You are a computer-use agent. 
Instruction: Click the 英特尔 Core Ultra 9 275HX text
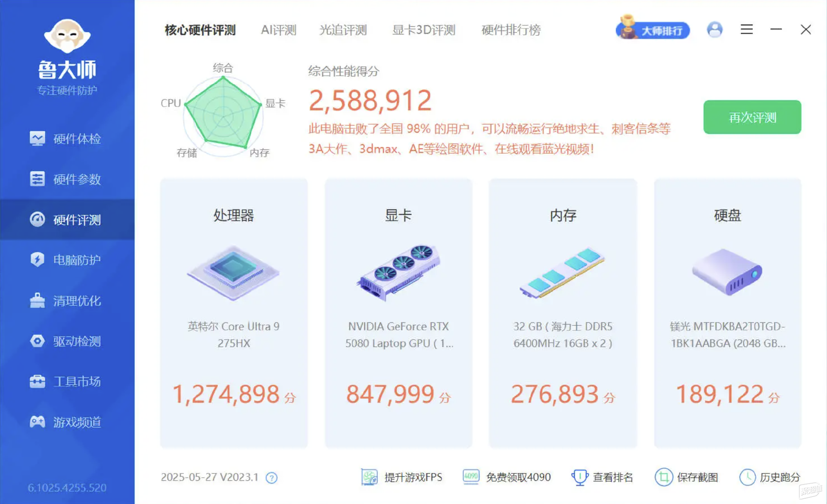click(x=233, y=335)
